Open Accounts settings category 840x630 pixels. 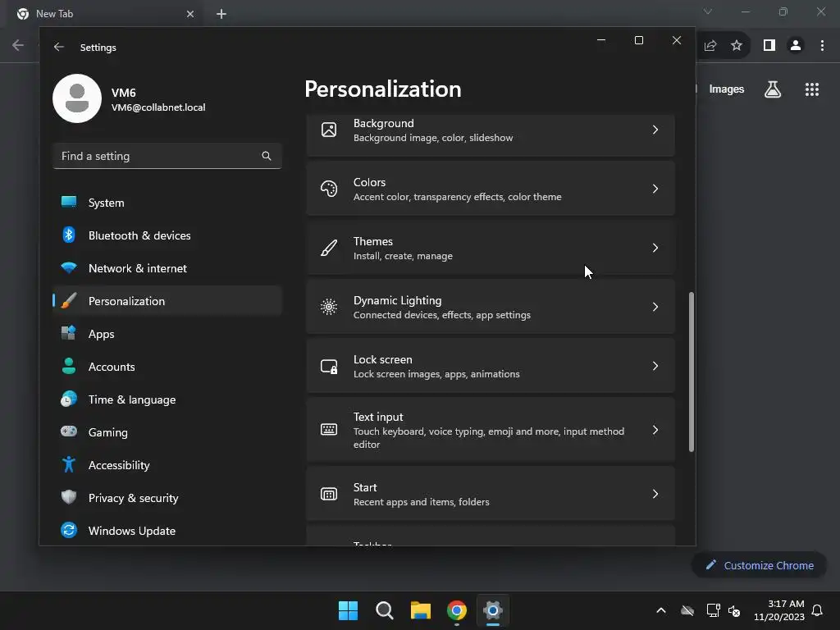(x=167, y=367)
